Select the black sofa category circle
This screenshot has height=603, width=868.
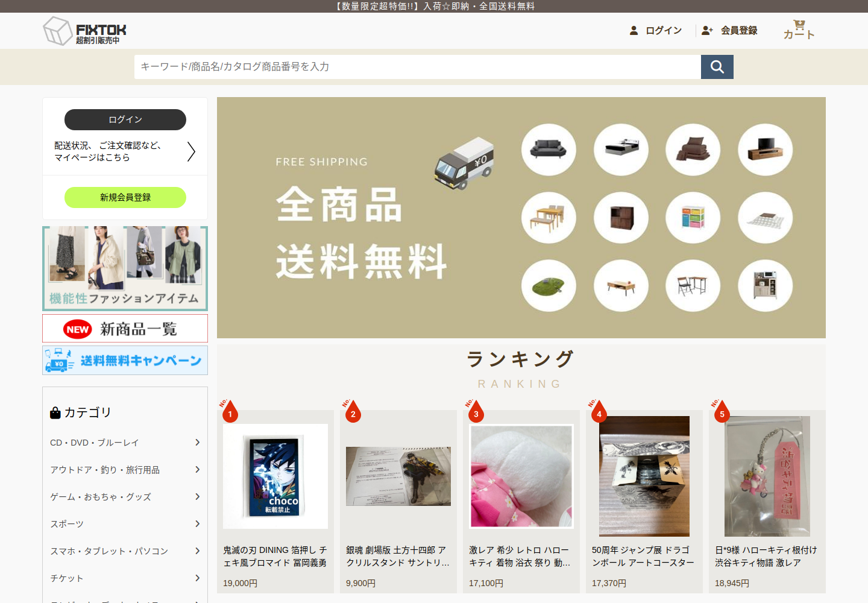coord(549,150)
